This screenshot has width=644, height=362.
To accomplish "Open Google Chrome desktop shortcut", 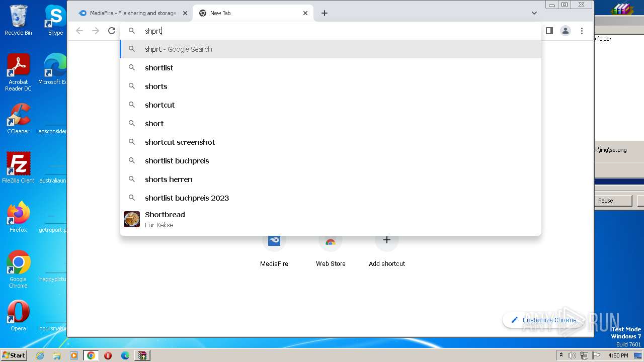I will point(18,269).
